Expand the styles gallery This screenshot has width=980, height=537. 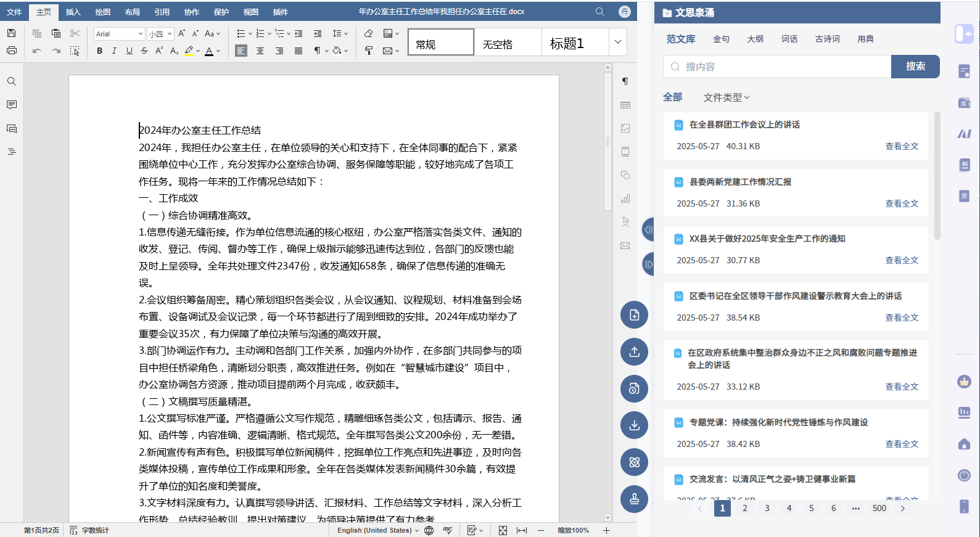[x=618, y=42]
